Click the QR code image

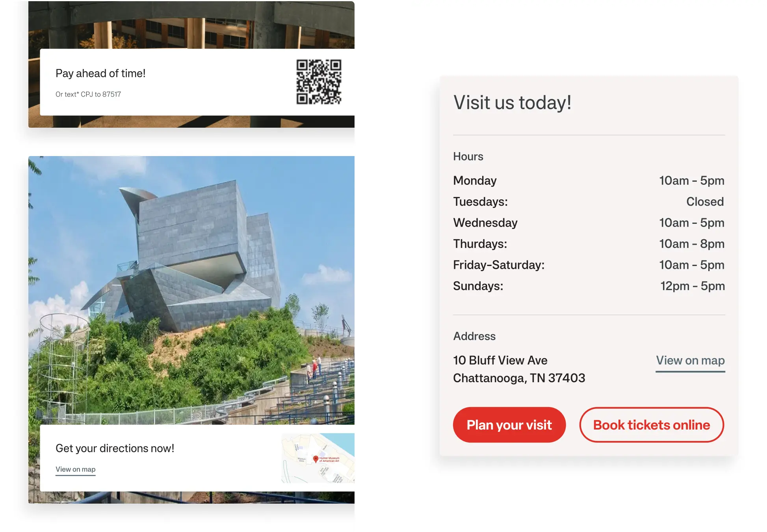[x=319, y=82]
